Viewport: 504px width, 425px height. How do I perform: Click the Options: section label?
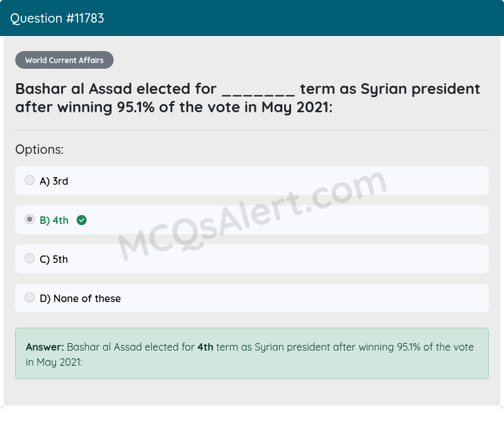pyautogui.click(x=39, y=149)
